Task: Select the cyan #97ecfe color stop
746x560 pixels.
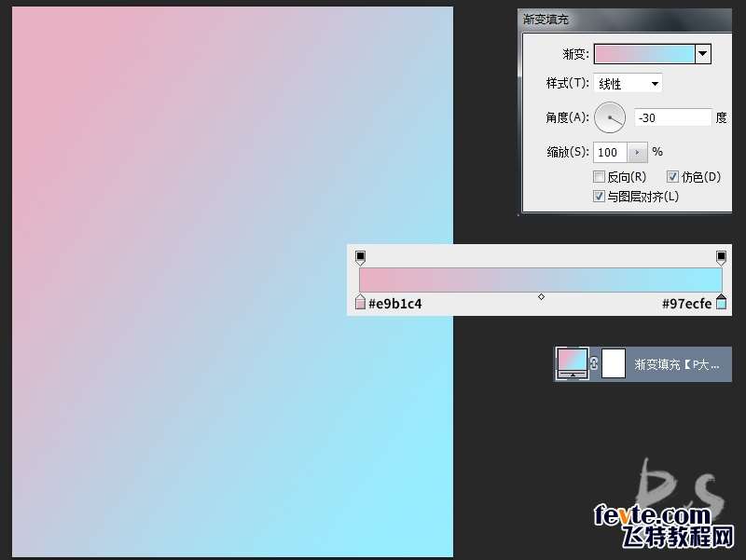Action: click(x=721, y=302)
